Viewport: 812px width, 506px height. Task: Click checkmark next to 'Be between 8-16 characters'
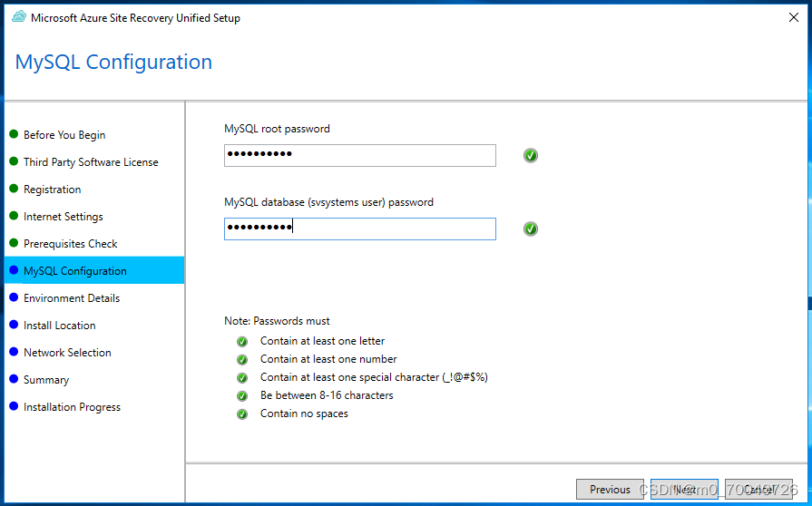click(x=242, y=395)
